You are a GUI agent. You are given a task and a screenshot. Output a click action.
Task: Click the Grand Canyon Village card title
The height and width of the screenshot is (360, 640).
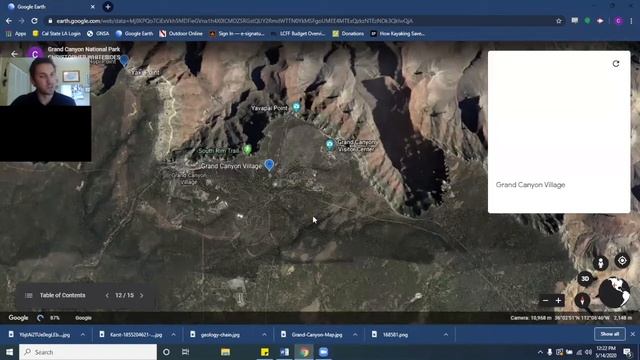[530, 185]
